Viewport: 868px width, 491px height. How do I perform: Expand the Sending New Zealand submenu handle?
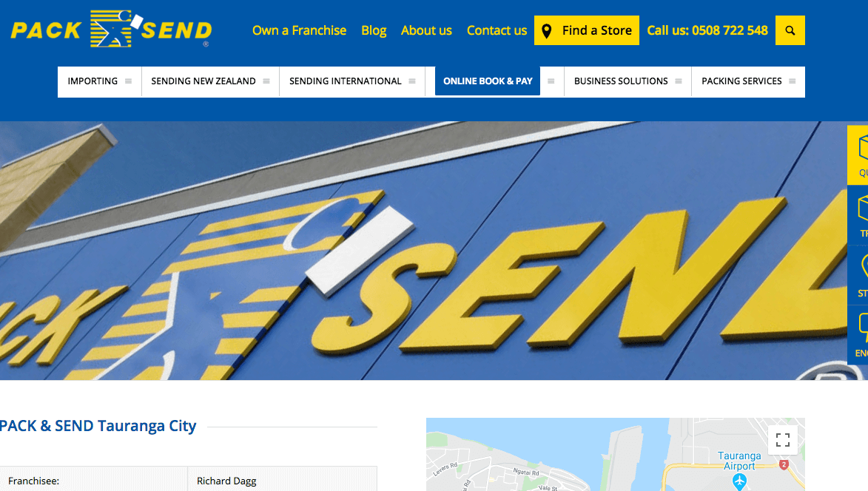pos(266,81)
